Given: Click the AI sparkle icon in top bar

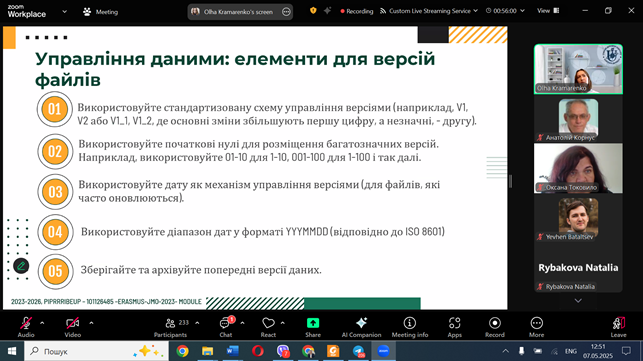Looking at the screenshot, I should pyautogui.click(x=327, y=11).
